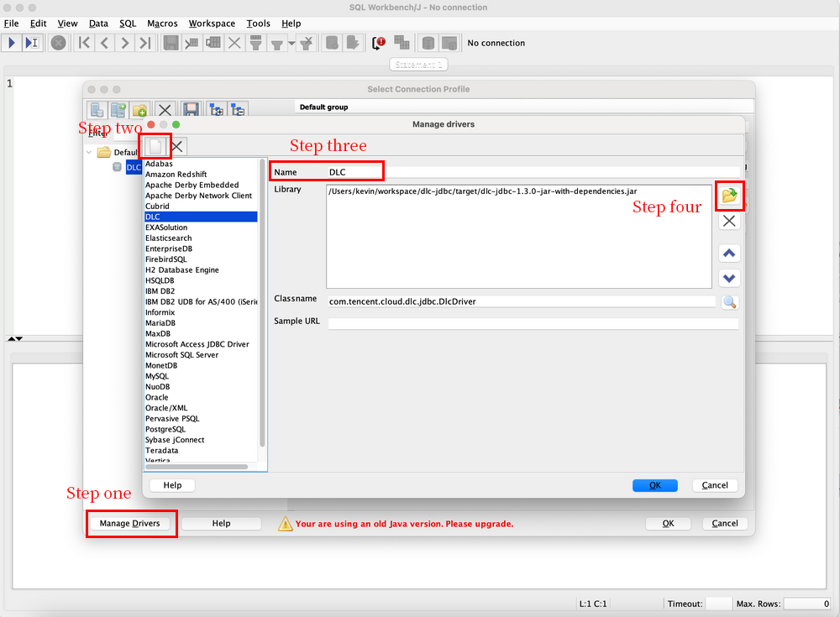This screenshot has width=840, height=617.
Task: Open the Macros menu
Action: click(162, 24)
